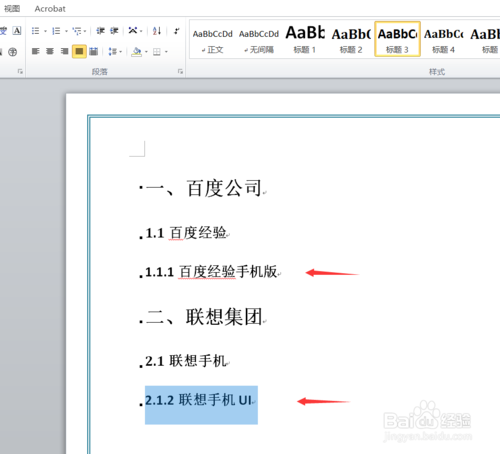
Task: Decrease paragraph indent
Action: (100, 31)
